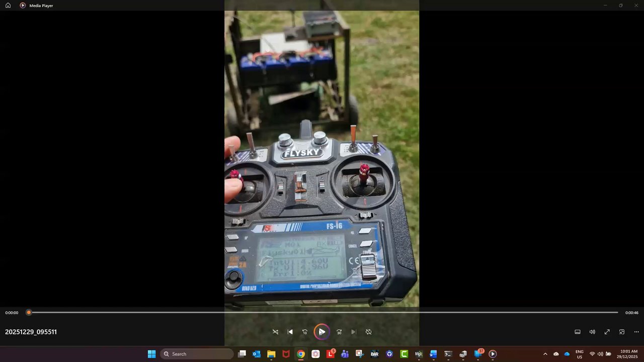Viewport: 644px width, 362px height.
Task: Open Wi-Fi network settings
Action: pyautogui.click(x=592, y=354)
